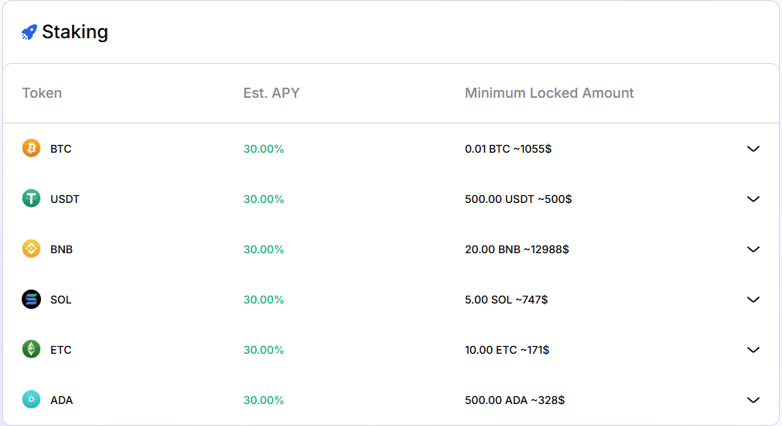Click the ETC coin icon
Viewport: 782px width, 426px height.
coord(31,349)
